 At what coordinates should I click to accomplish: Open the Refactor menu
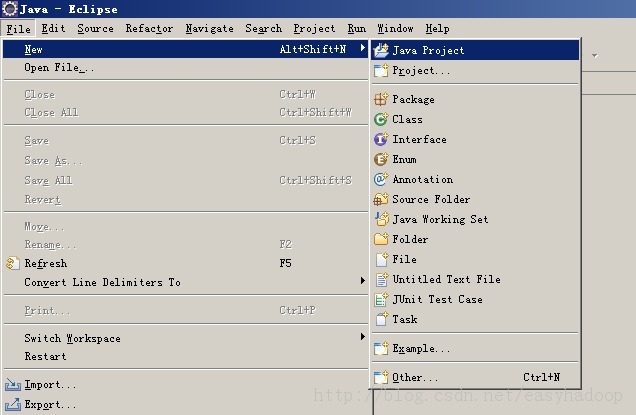point(149,29)
